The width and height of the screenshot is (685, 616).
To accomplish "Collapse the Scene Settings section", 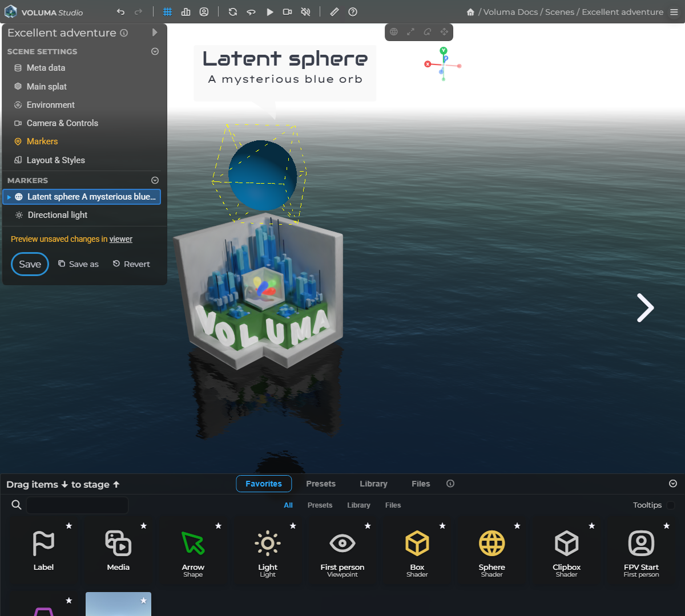I will pos(155,51).
